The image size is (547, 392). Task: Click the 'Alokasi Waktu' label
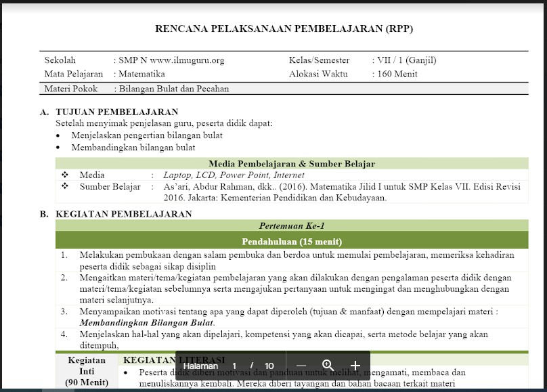[318, 74]
